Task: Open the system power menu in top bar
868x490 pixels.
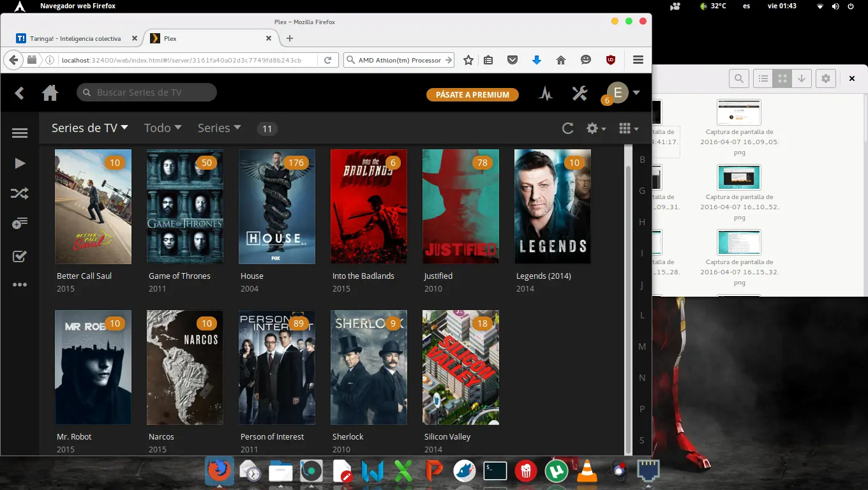Action: click(x=851, y=6)
